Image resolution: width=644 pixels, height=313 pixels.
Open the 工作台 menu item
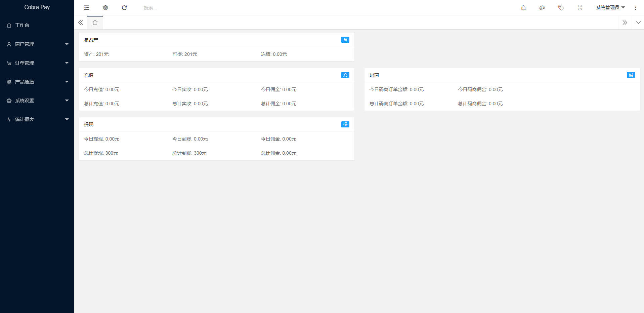click(22, 25)
